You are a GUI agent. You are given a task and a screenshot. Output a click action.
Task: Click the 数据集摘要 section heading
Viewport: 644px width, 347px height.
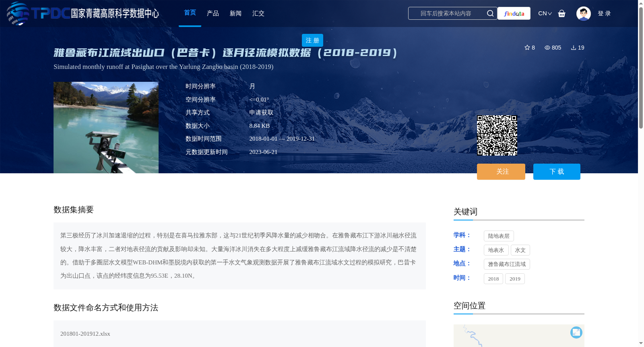(x=74, y=210)
